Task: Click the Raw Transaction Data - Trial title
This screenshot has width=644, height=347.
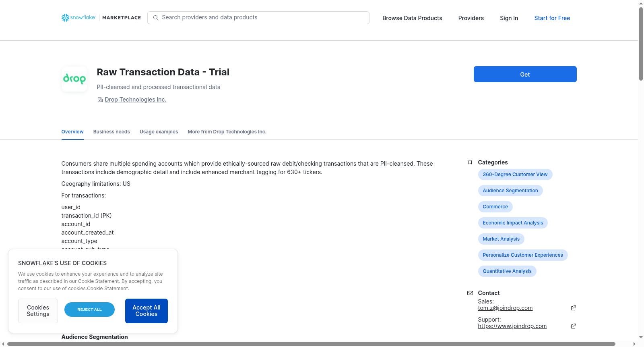Action: (x=163, y=72)
